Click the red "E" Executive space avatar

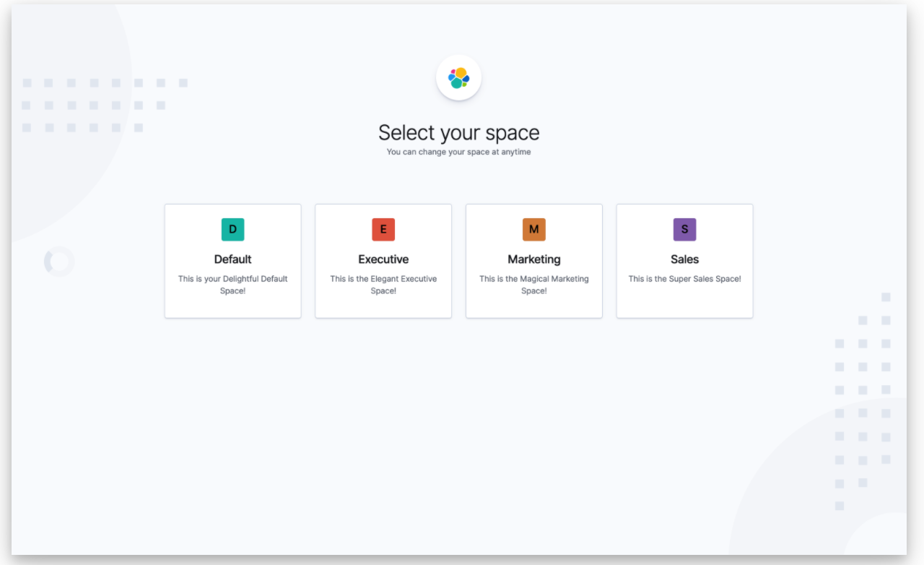click(x=383, y=229)
